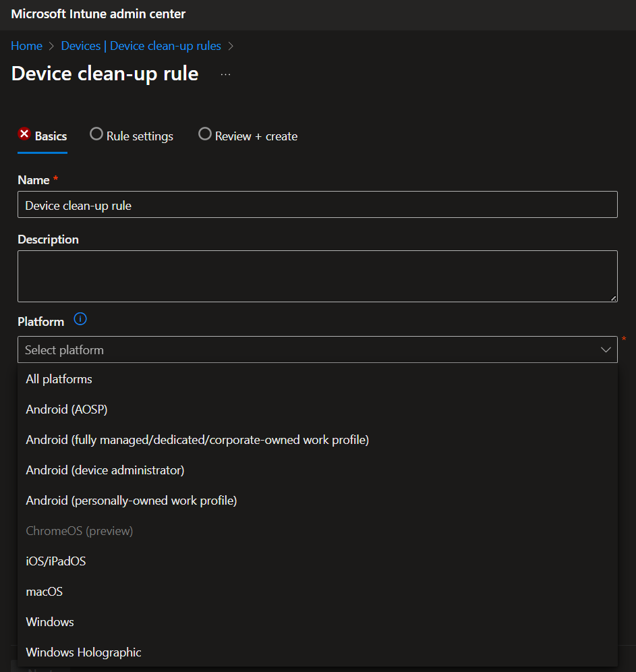Choose Windows platform option
The height and width of the screenshot is (672, 636).
tap(318, 622)
